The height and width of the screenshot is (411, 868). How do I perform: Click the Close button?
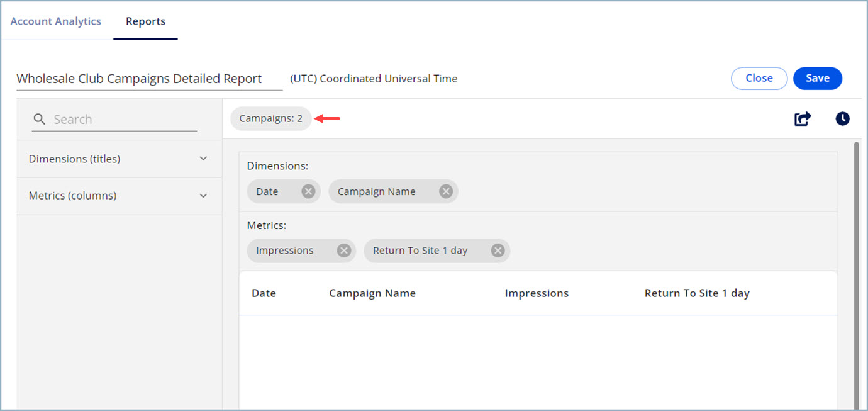pos(759,78)
